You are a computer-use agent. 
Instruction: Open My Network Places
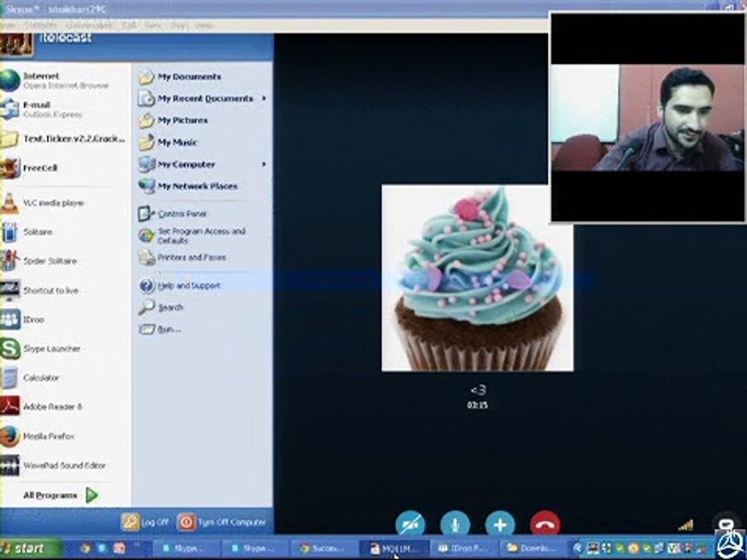(203, 186)
